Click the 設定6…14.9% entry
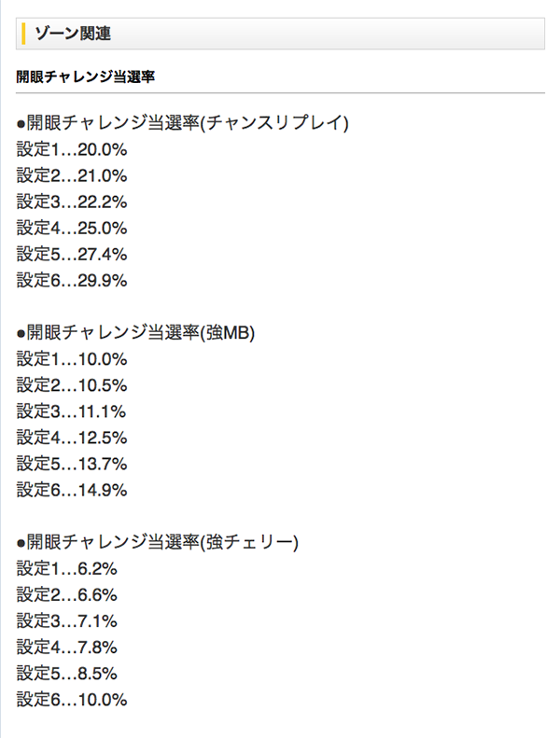 pos(72,490)
